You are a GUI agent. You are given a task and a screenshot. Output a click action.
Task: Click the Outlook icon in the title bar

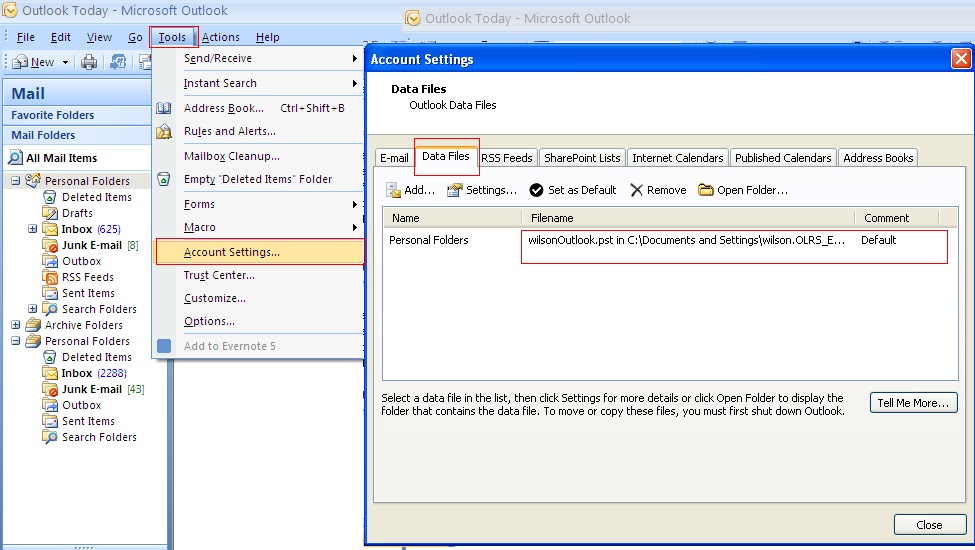9,10
